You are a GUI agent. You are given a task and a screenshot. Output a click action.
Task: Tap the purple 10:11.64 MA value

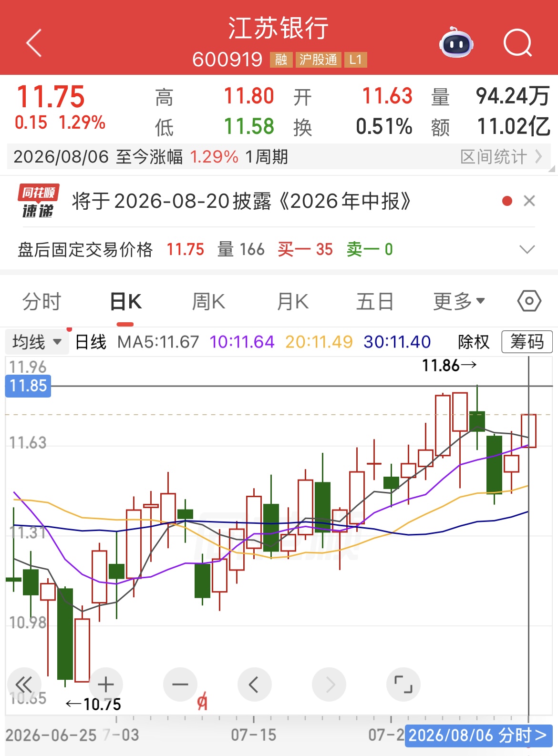pyautogui.click(x=242, y=342)
